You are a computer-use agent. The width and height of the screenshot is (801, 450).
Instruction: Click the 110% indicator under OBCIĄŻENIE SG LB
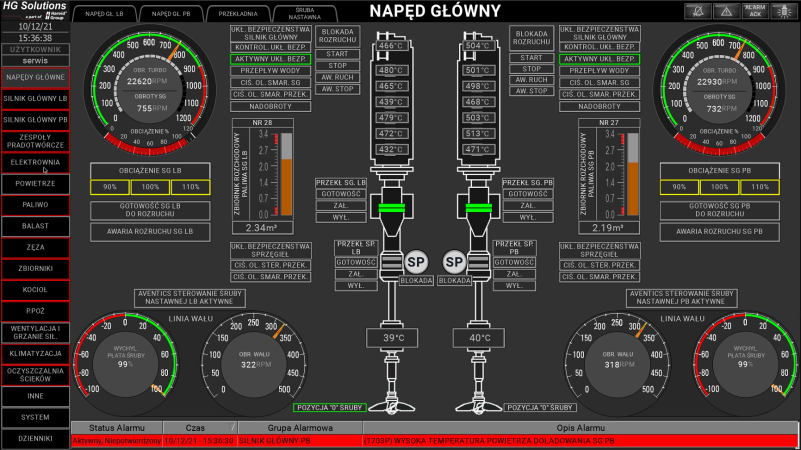(191, 187)
